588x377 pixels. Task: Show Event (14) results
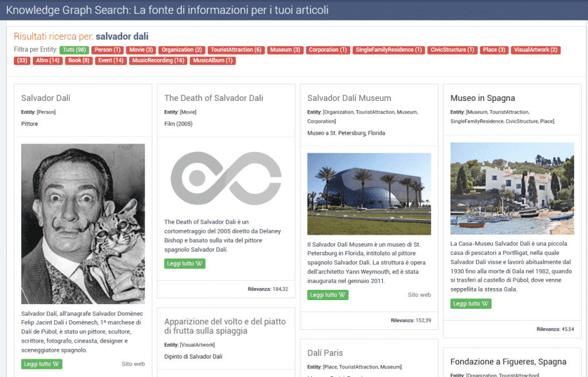[x=111, y=60]
